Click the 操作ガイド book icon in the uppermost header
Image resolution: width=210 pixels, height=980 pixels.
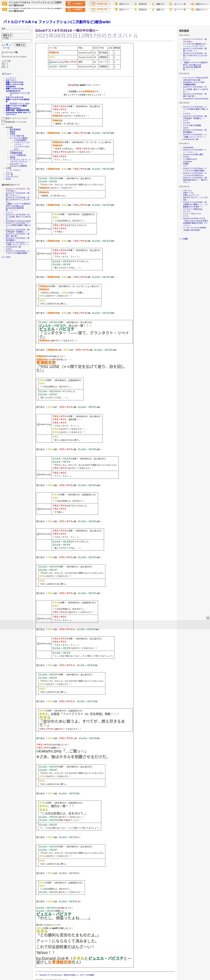point(116,4)
